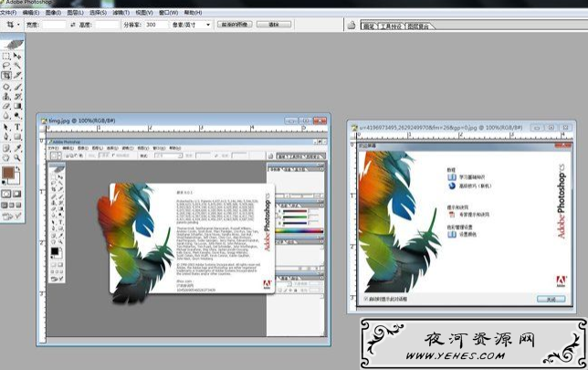Switch to Standard Screen mode
This screenshot has height=370, width=588.
point(5,206)
